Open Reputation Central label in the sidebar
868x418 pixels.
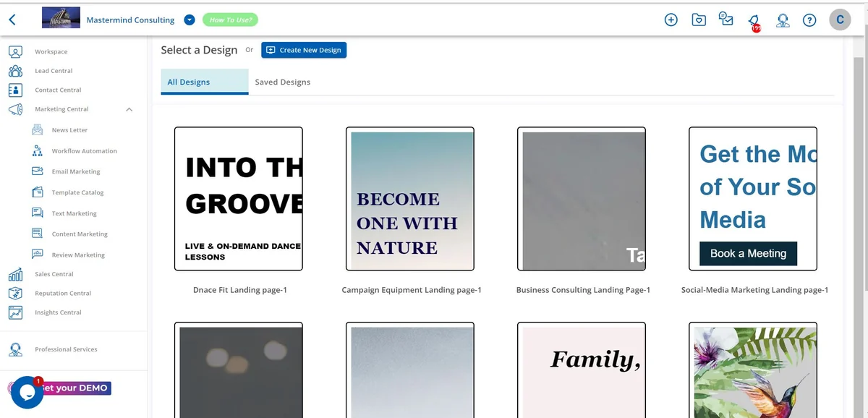[x=63, y=294]
